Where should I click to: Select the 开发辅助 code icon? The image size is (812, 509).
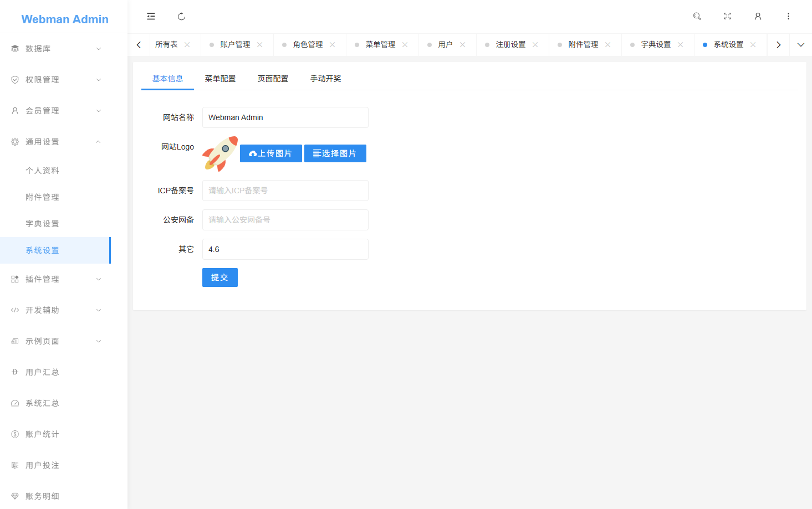tap(14, 310)
